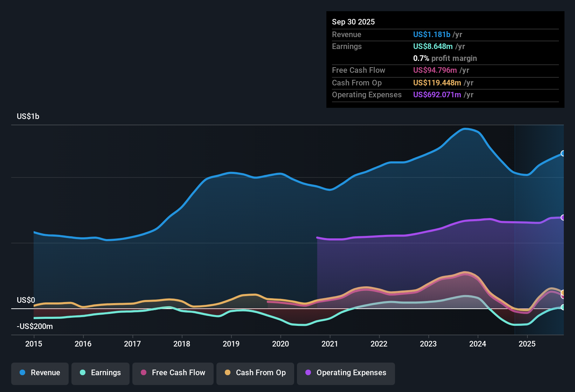575x392 pixels.
Task: Click the US$1.181b revenue value
Action: [431, 34]
